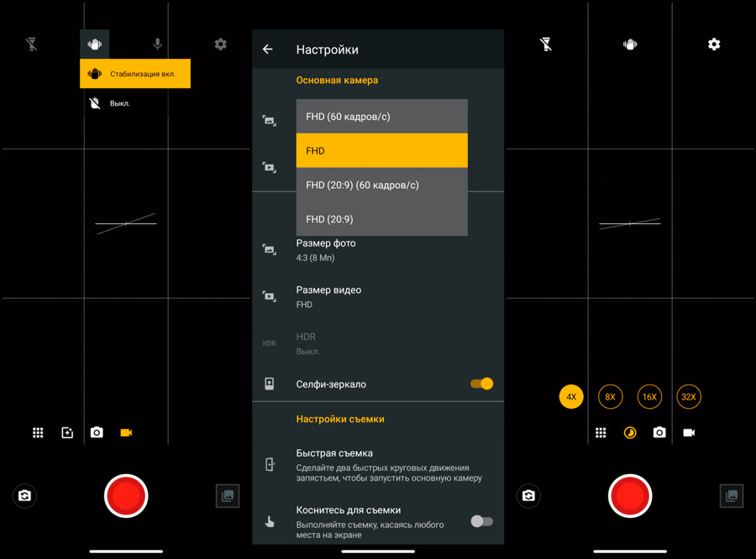Switch to the yellow video camera mode icon
This screenshot has height=559, width=756.
point(126,432)
